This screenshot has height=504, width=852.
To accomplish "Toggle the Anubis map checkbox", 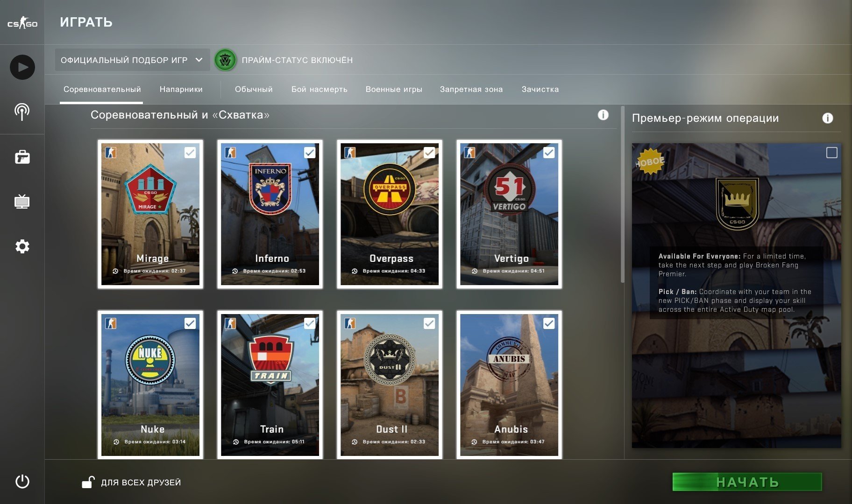I will click(x=549, y=323).
